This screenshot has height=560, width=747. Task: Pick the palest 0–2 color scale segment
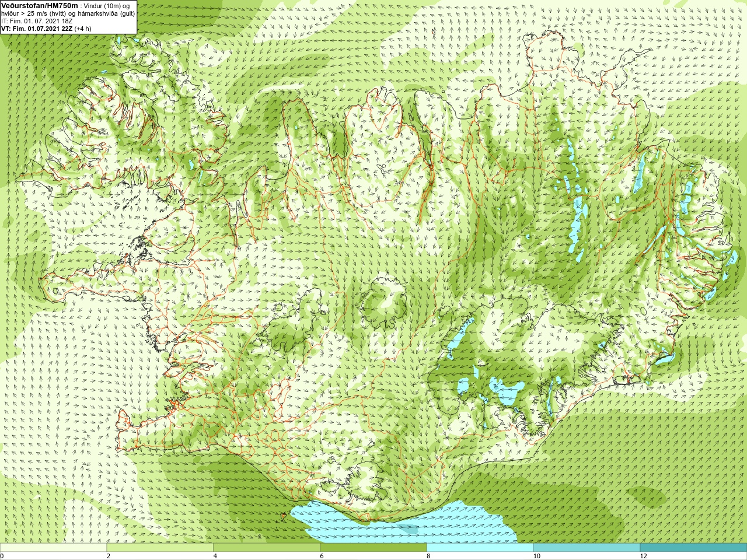point(54,548)
